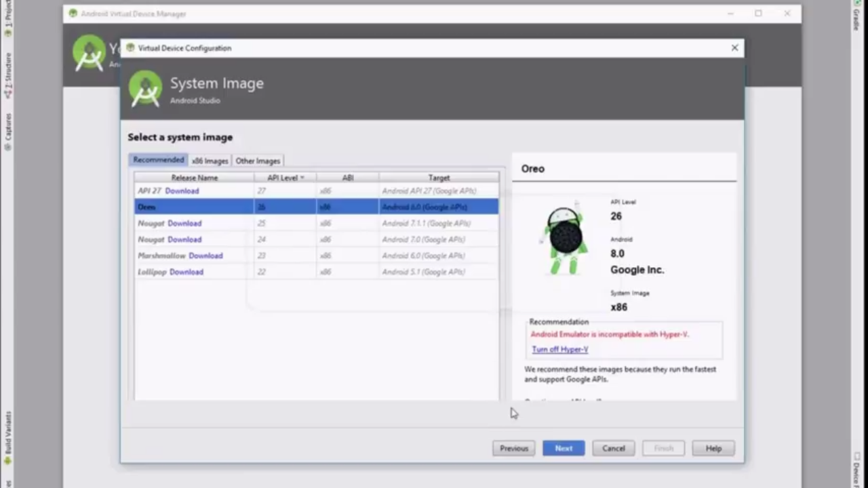Download the Nougat API 24 image
Screen dimensions: 868x488
[x=184, y=239]
